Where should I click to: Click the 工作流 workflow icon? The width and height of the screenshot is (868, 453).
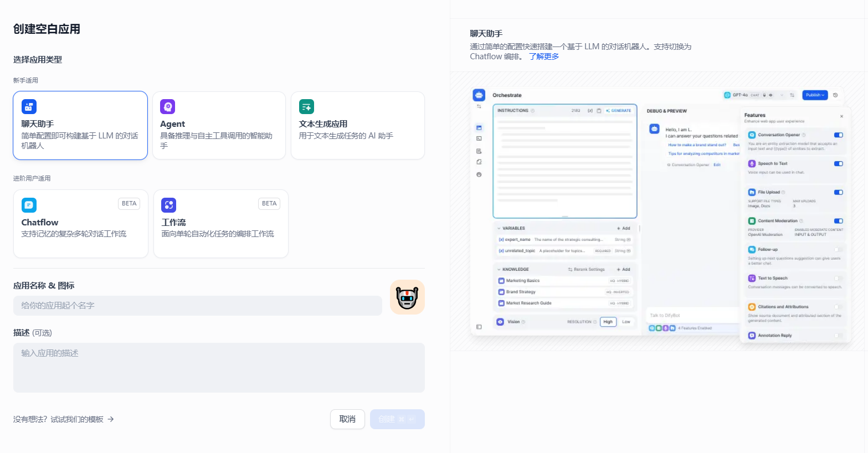(x=169, y=204)
